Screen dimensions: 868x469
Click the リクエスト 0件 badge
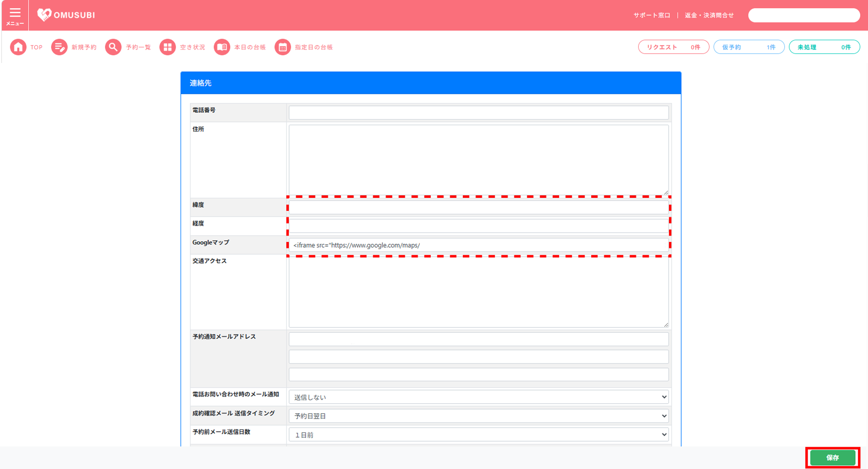click(x=673, y=47)
